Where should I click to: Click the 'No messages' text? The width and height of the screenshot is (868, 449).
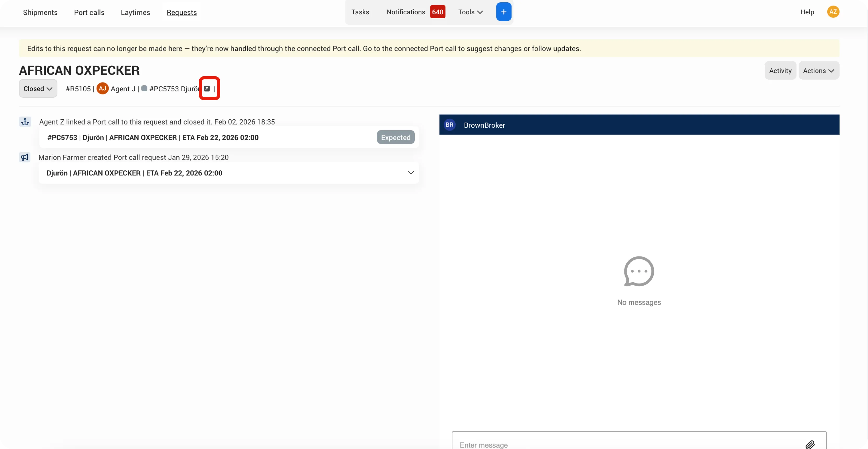(x=639, y=302)
